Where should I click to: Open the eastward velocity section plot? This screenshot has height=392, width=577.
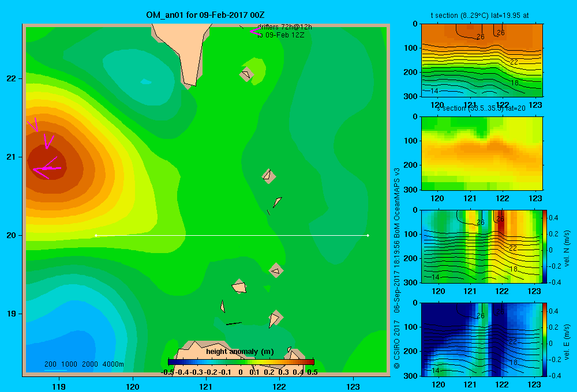pos(482,340)
